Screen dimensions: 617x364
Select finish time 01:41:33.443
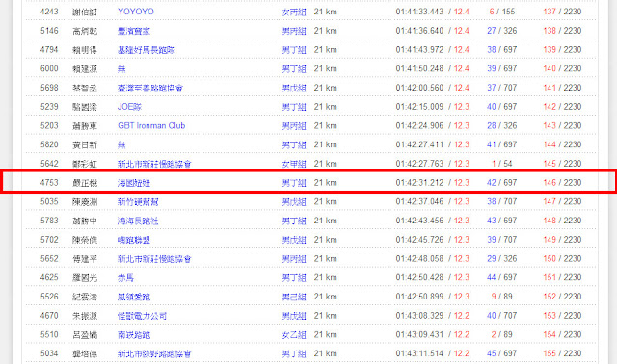click(419, 12)
